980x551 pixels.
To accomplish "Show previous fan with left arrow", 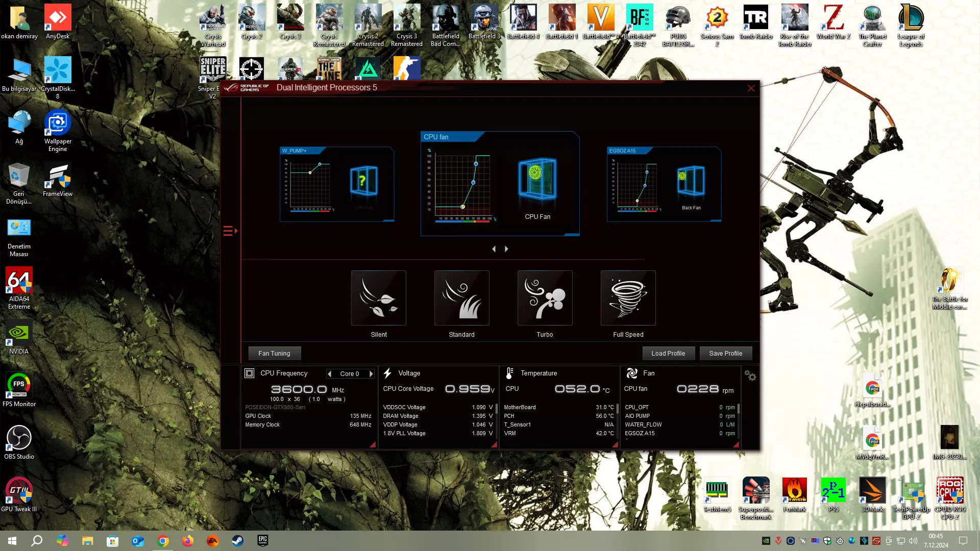I will [494, 249].
